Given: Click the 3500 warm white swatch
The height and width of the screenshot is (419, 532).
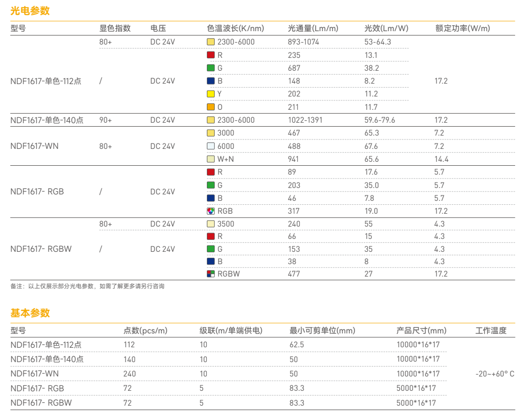Looking at the screenshot, I should [x=211, y=224].
